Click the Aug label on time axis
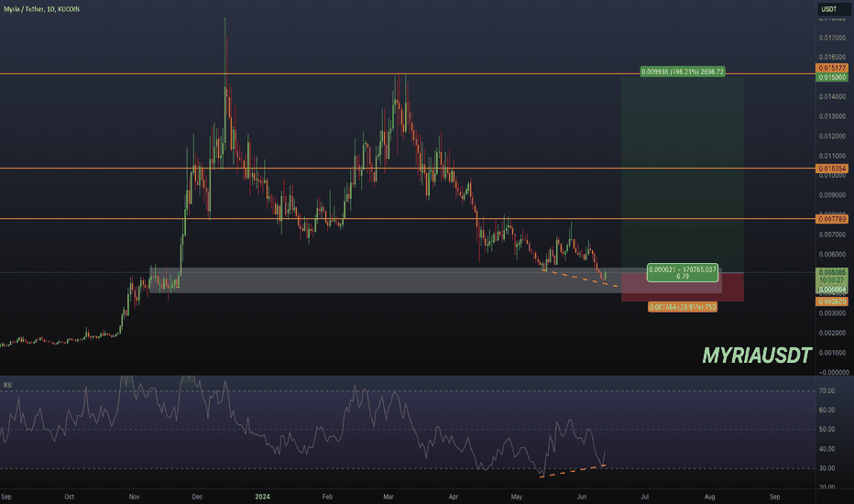 tap(709, 497)
